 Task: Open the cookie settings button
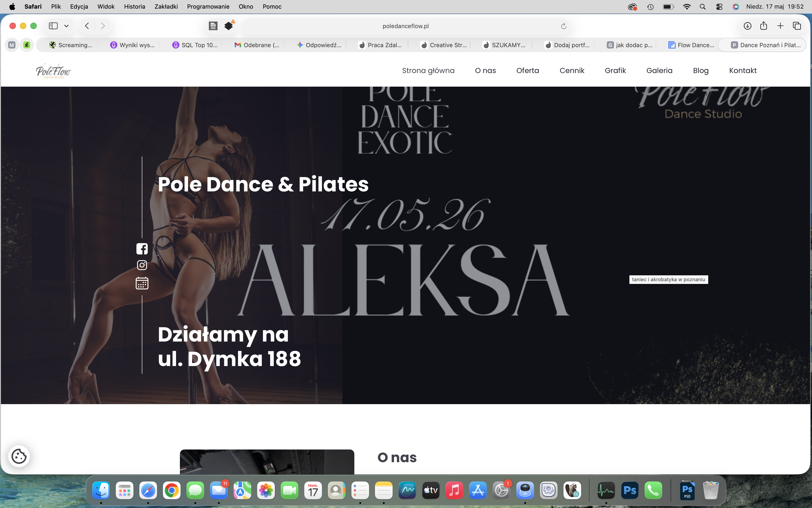pyautogui.click(x=19, y=456)
